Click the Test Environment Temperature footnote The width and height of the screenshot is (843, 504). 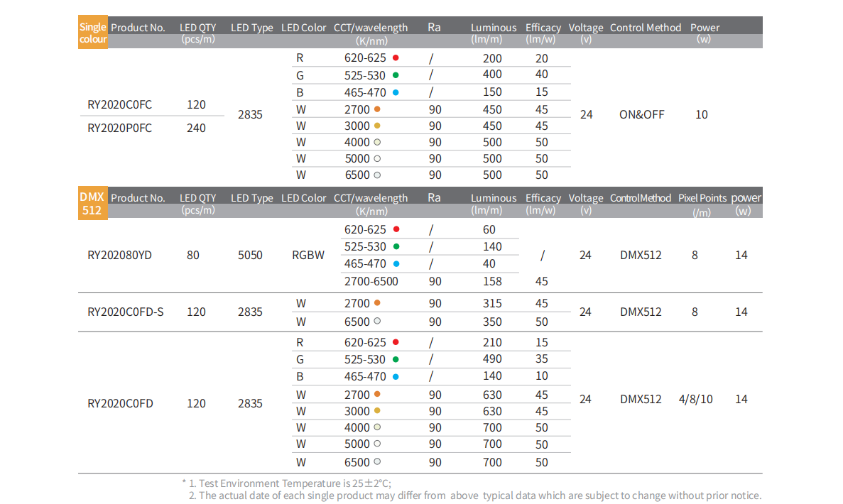point(290,483)
